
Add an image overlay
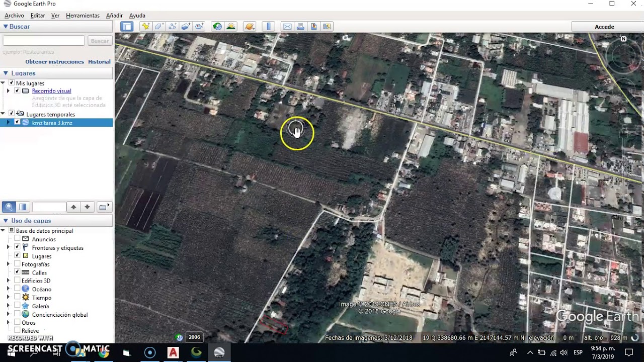point(186,27)
